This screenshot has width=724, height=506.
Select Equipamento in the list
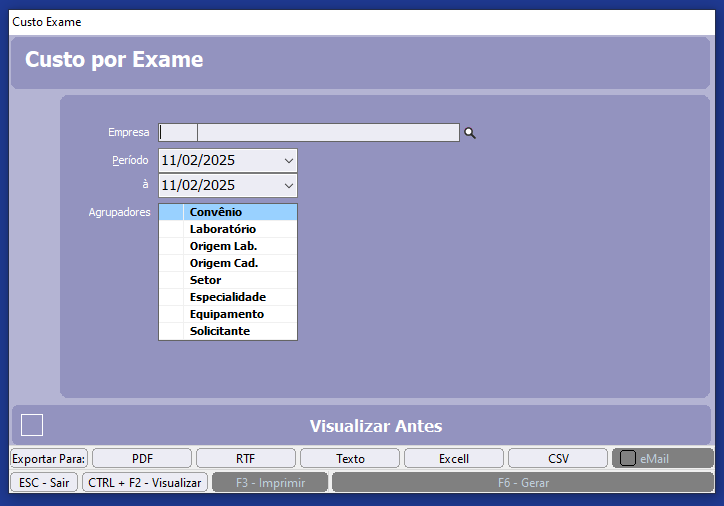(226, 314)
